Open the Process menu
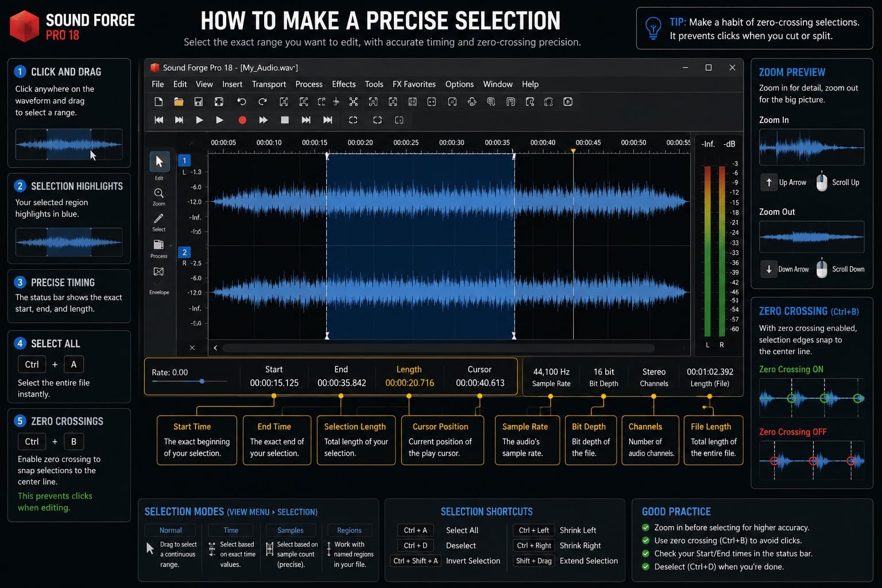882x588 pixels. click(309, 84)
